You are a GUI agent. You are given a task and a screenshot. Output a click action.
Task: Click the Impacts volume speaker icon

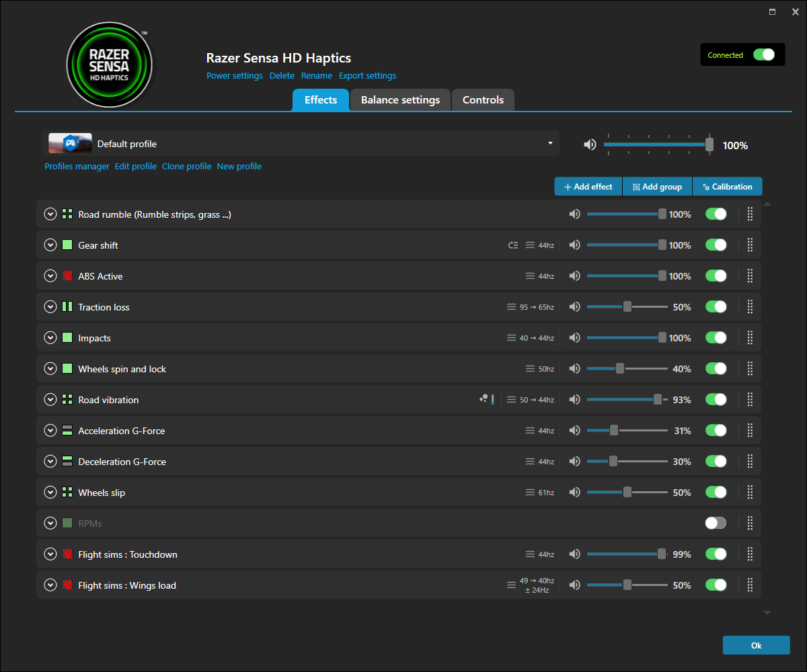574,338
